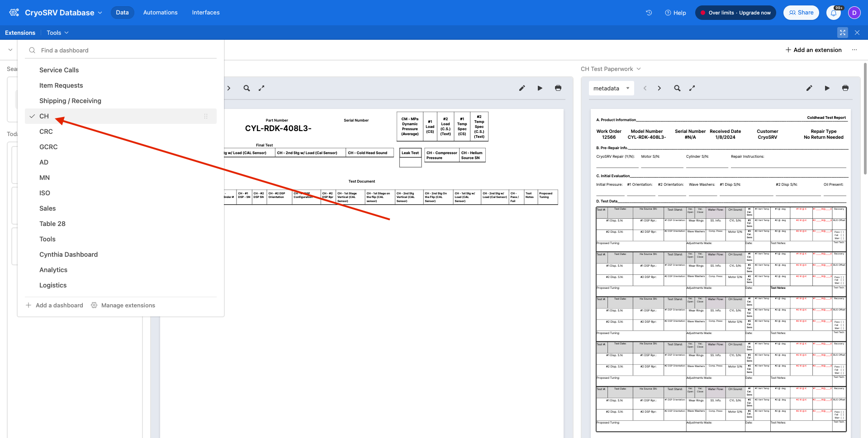Enter fullscreen mode for Extensions
The height and width of the screenshot is (438, 868).
[x=842, y=33]
